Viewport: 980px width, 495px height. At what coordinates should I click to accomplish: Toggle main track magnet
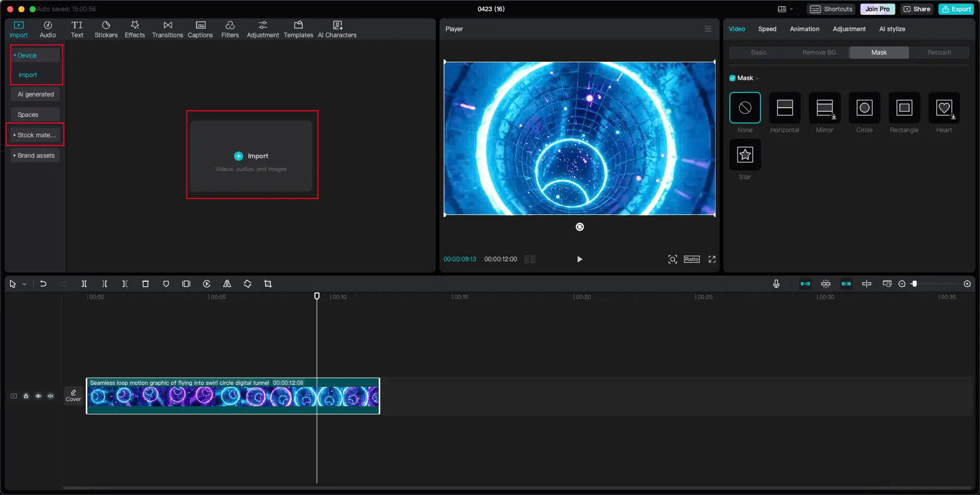(x=805, y=284)
